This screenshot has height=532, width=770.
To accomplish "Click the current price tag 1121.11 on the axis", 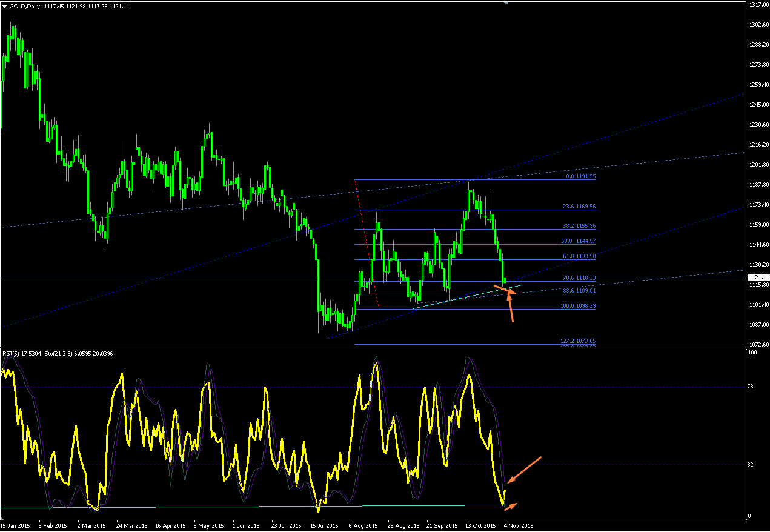I will click(758, 277).
